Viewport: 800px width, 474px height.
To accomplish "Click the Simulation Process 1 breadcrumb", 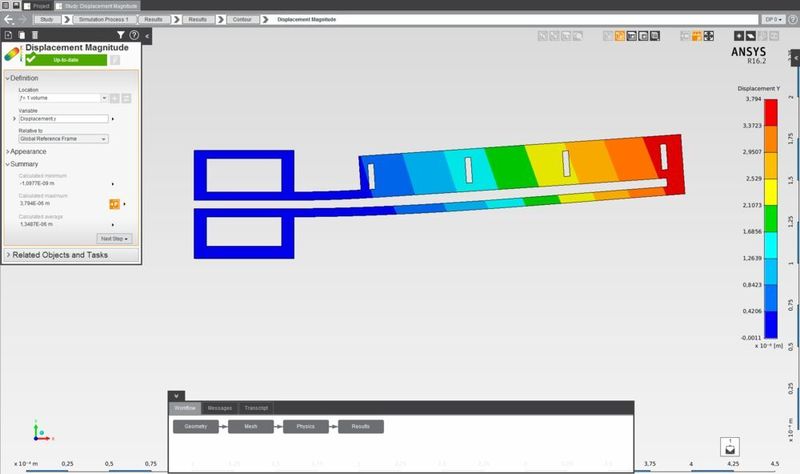I will pos(104,19).
